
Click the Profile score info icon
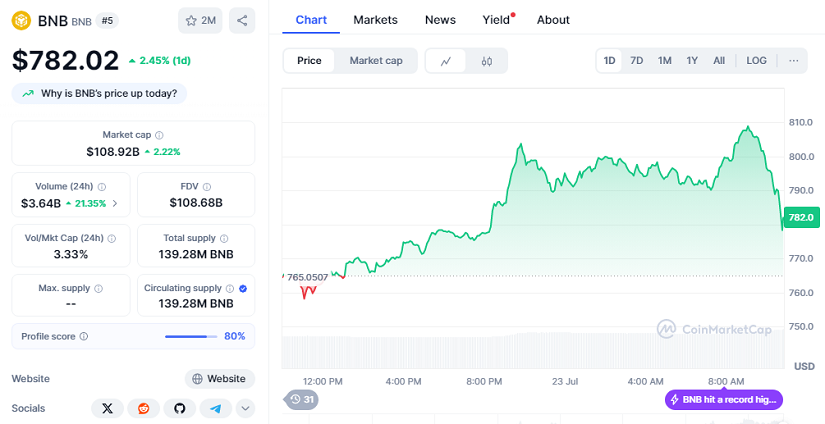tap(84, 336)
